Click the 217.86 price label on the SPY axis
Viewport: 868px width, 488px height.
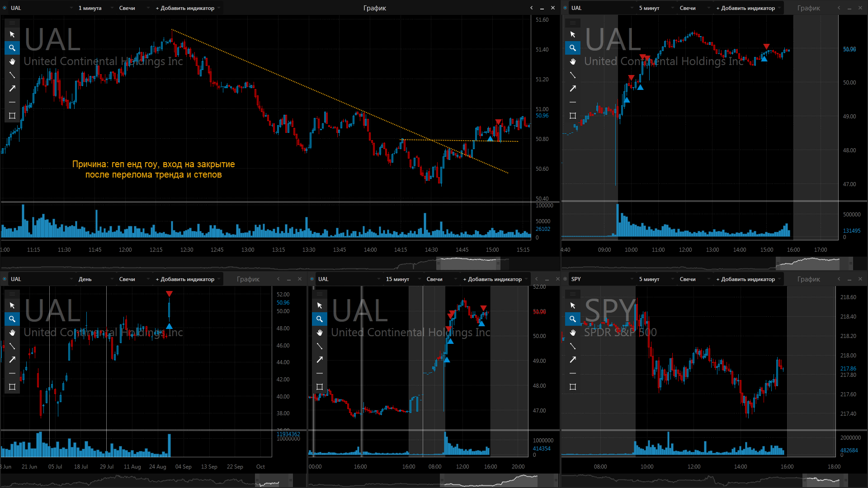coord(848,369)
